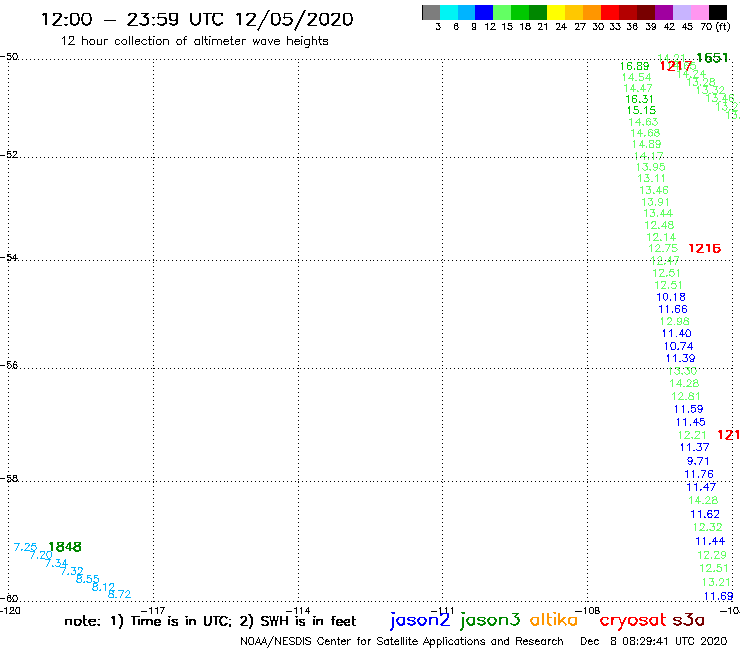Click the lavender swatch in the color scale
This screenshot has height=650, width=740.
click(x=681, y=12)
